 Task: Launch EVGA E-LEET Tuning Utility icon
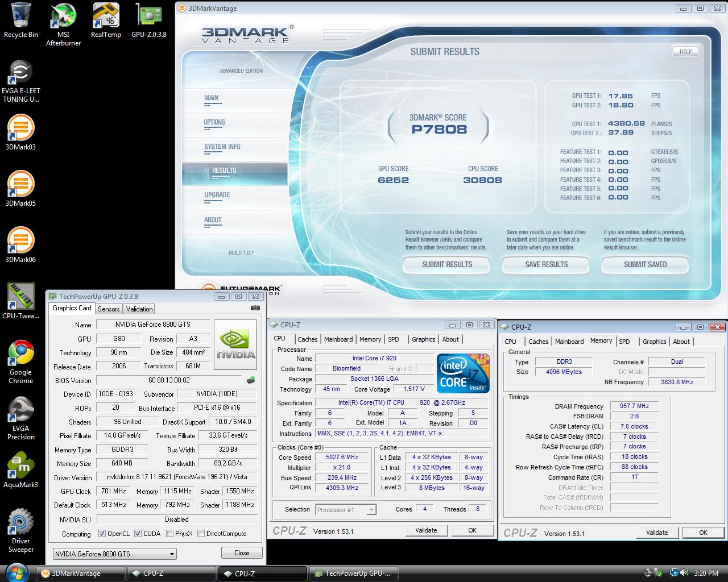pyautogui.click(x=21, y=81)
